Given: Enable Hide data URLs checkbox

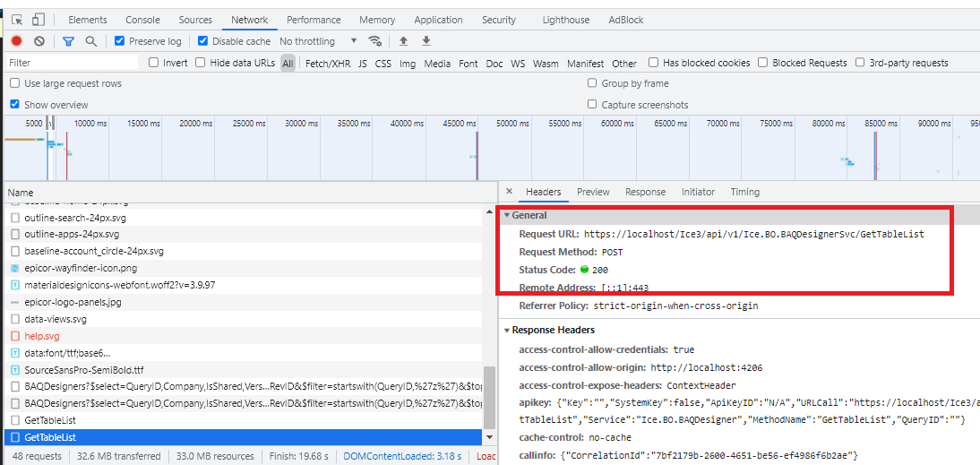Looking at the screenshot, I should point(200,63).
